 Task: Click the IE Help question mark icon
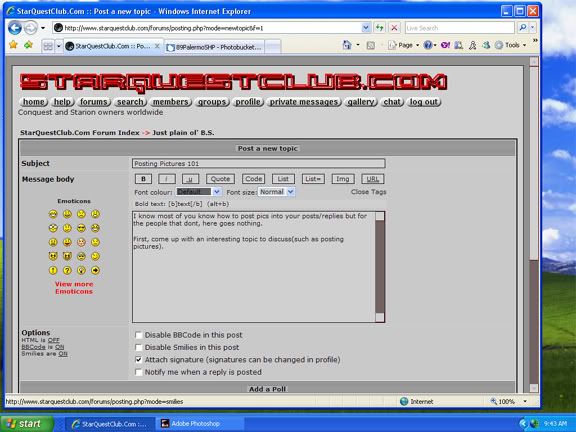(x=428, y=45)
